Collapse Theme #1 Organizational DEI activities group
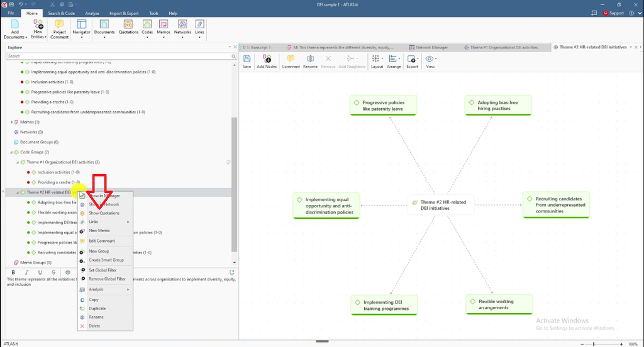This screenshot has width=644, height=347. [18, 162]
